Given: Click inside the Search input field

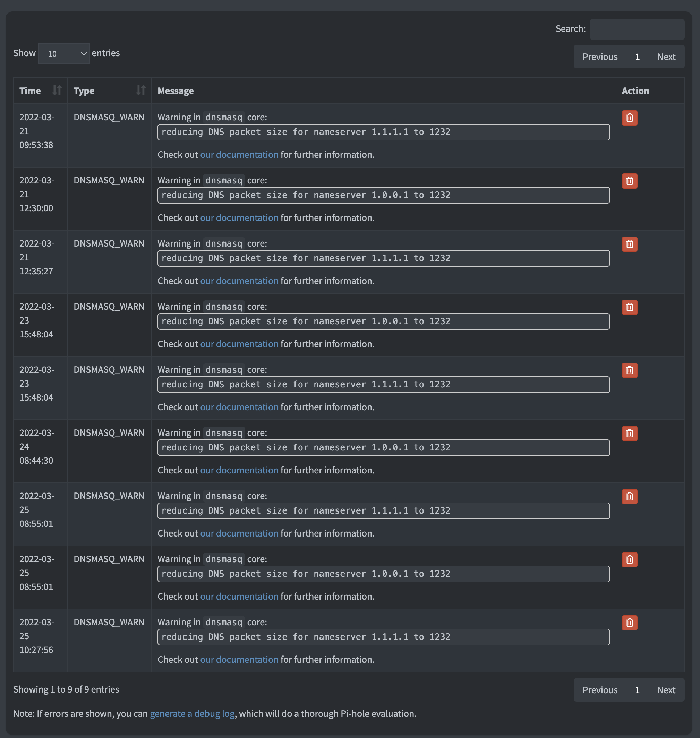Looking at the screenshot, I should pos(637,29).
